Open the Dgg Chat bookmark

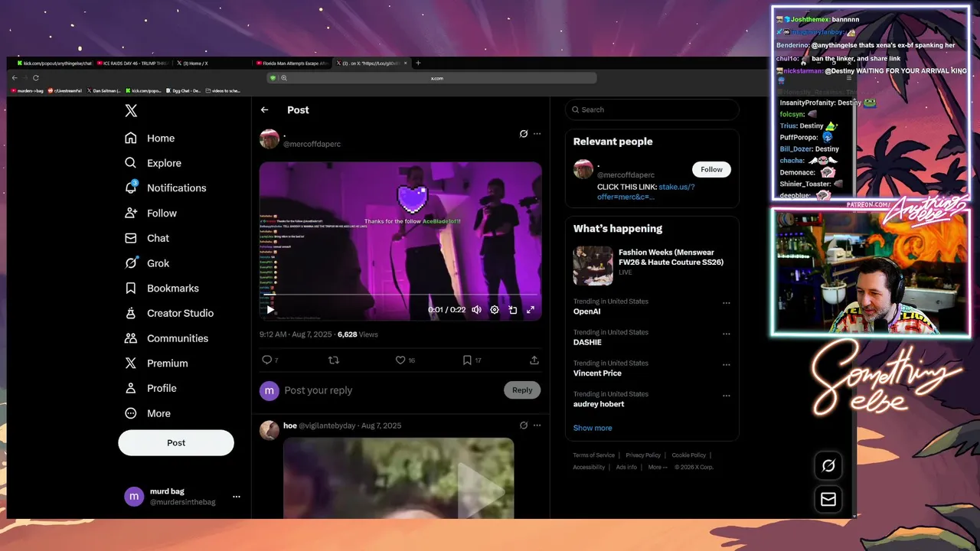pyautogui.click(x=184, y=90)
